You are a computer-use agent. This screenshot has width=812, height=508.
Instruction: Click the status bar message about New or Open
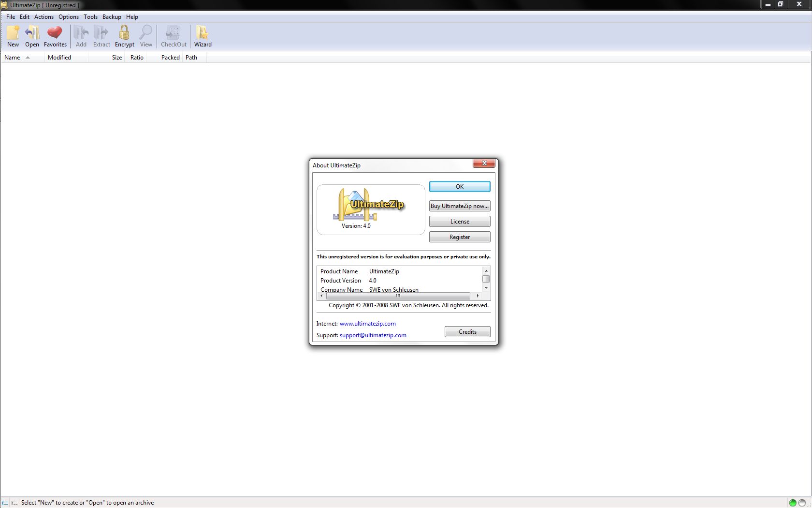87,503
